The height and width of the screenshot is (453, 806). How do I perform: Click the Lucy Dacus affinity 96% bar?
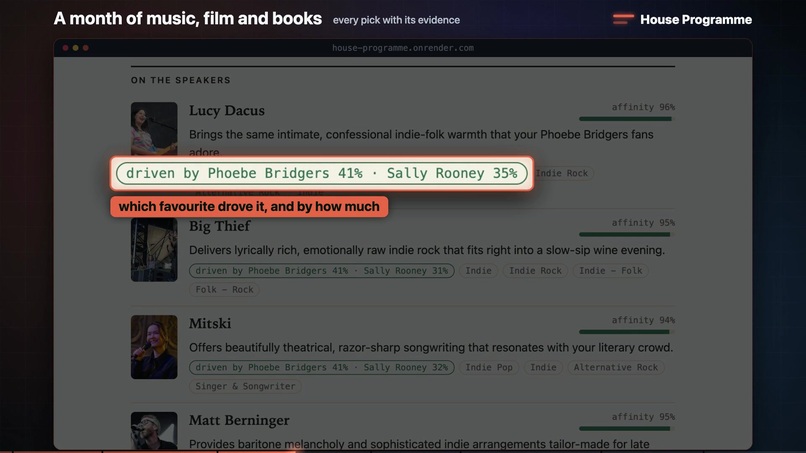pyautogui.click(x=627, y=119)
